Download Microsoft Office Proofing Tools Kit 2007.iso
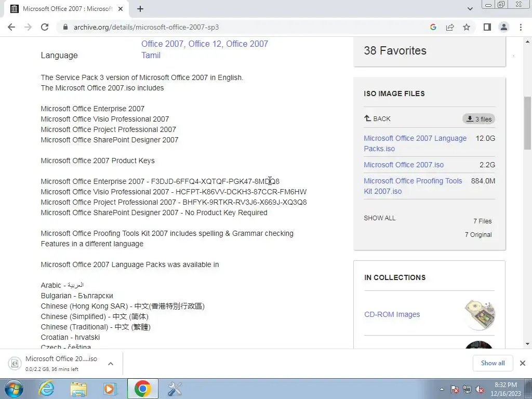Image resolution: width=532 pixels, height=399 pixels. 413,186
